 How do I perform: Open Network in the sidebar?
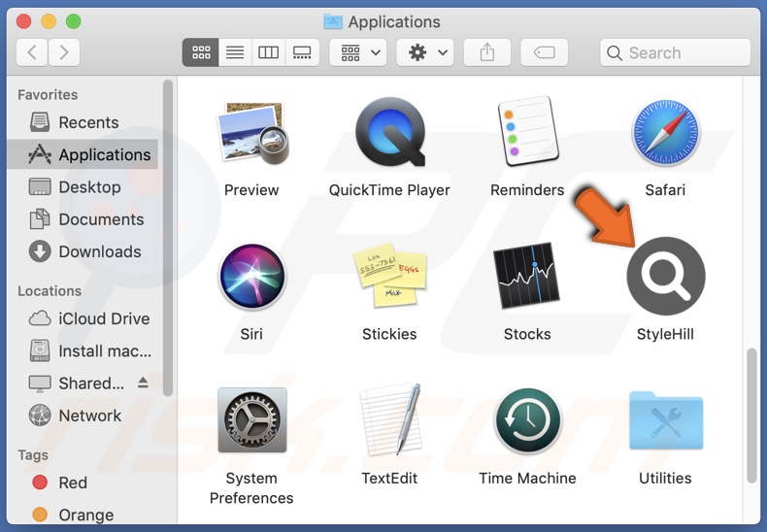[83, 416]
